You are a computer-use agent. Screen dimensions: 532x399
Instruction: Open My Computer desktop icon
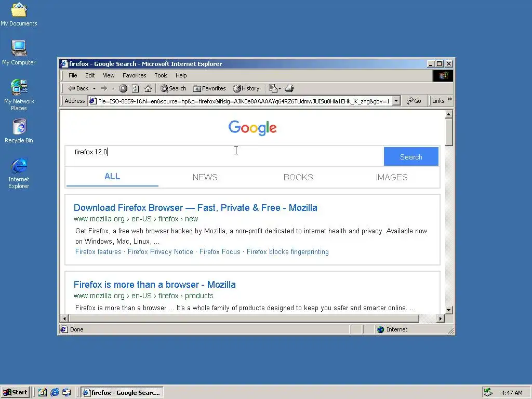[19, 52]
